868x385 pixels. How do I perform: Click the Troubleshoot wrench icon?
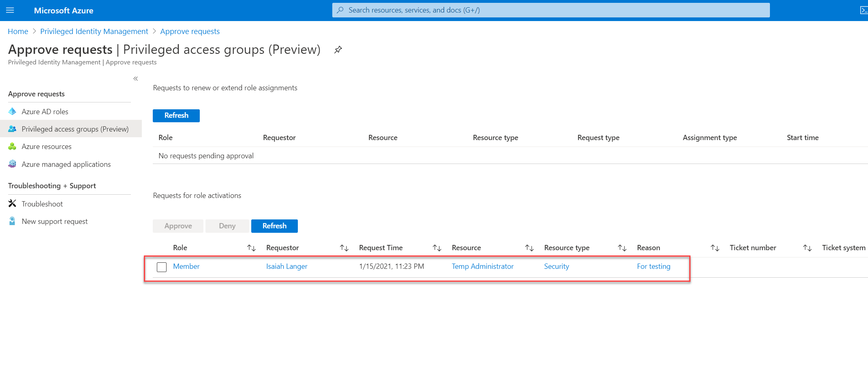coord(13,204)
